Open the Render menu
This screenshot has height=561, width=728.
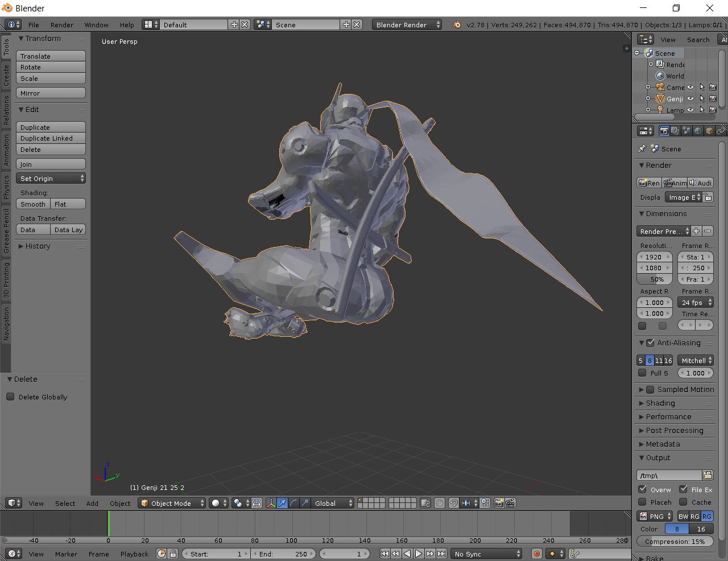tap(62, 24)
